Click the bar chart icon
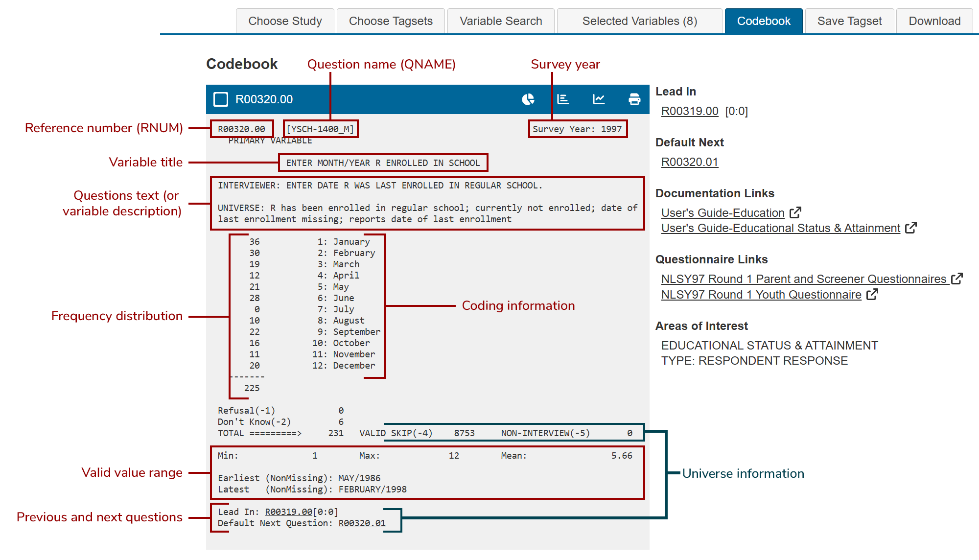Image resolution: width=979 pixels, height=560 pixels. (563, 99)
